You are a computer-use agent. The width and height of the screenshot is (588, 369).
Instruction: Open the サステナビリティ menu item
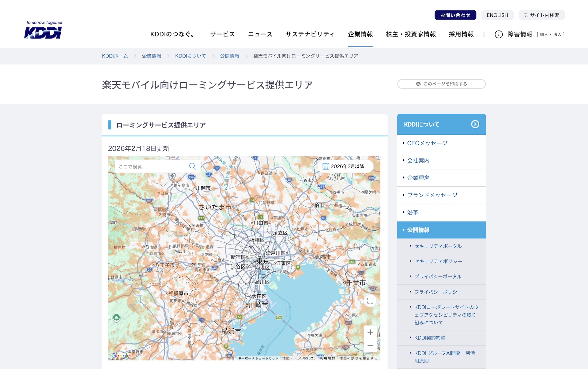click(x=310, y=34)
